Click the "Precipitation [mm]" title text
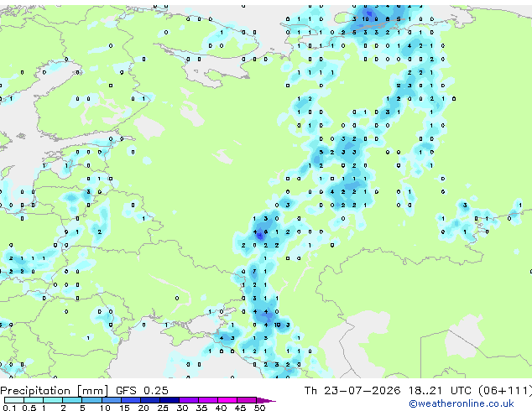This screenshot has height=411, width=532. pos(55,391)
